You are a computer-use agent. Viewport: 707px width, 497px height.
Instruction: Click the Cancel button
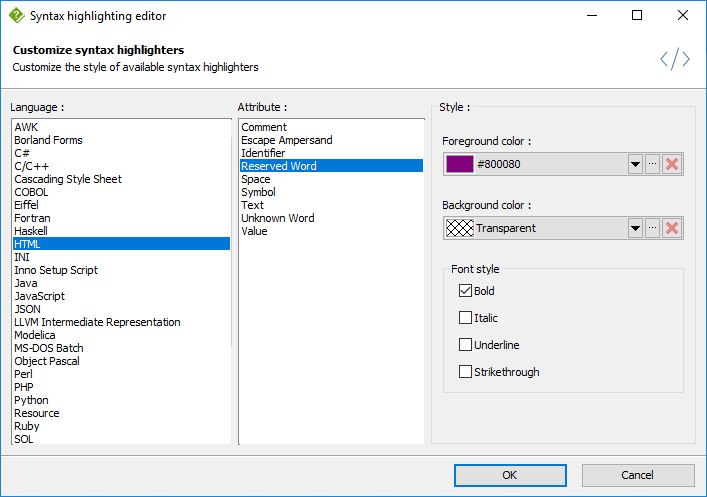(638, 475)
